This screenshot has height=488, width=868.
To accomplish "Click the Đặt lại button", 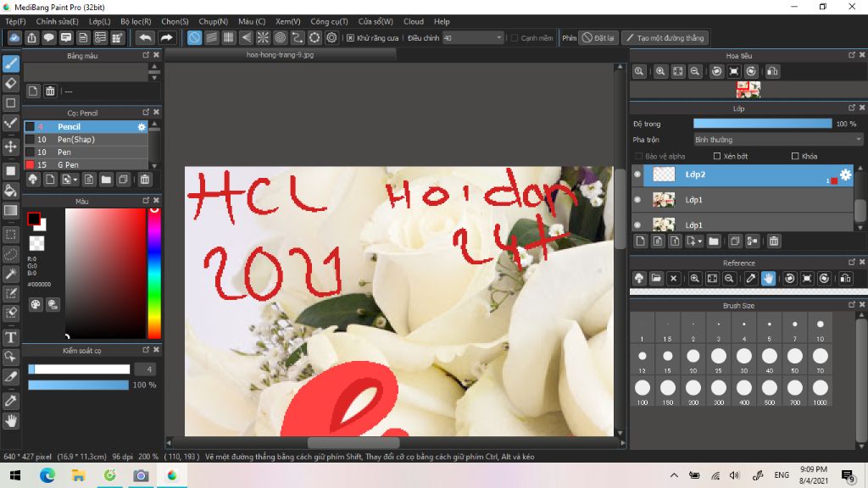I will (x=598, y=37).
